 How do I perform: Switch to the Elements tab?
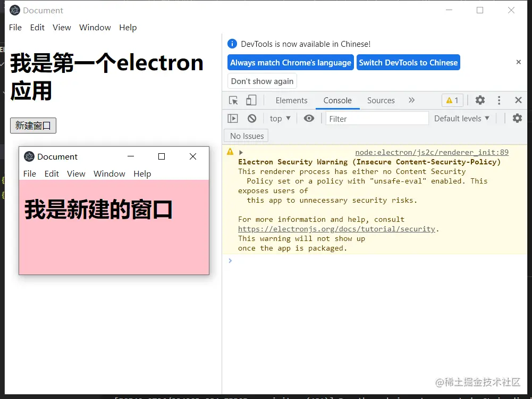point(291,101)
